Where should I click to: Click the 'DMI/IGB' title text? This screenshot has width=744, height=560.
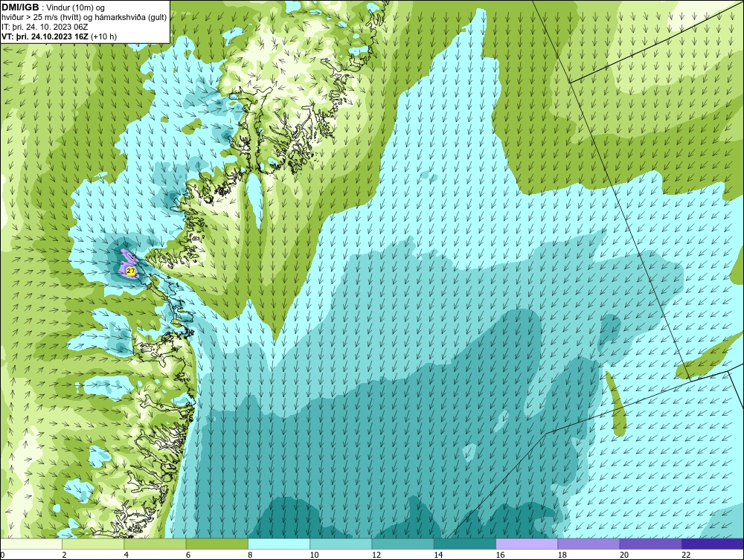[20, 7]
